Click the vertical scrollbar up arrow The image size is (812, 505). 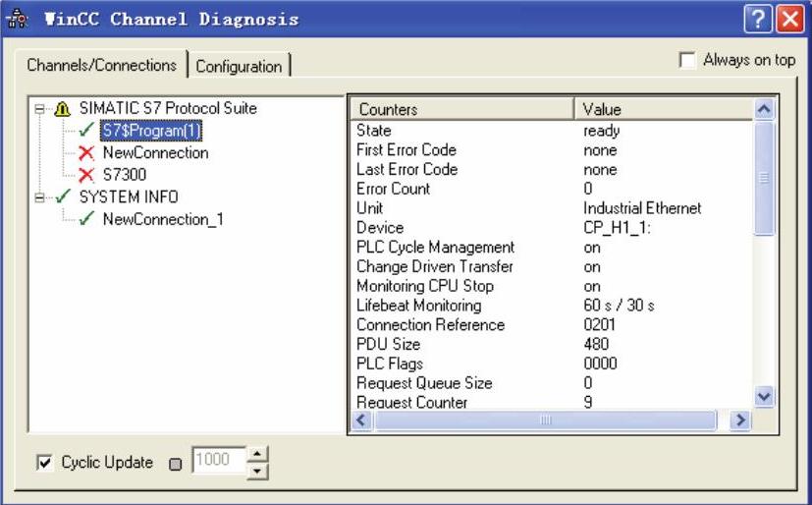point(764,109)
